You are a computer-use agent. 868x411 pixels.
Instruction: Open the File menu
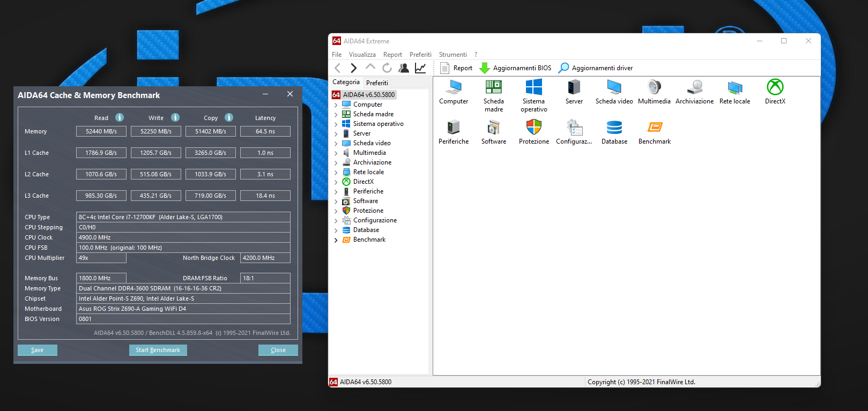(x=337, y=55)
